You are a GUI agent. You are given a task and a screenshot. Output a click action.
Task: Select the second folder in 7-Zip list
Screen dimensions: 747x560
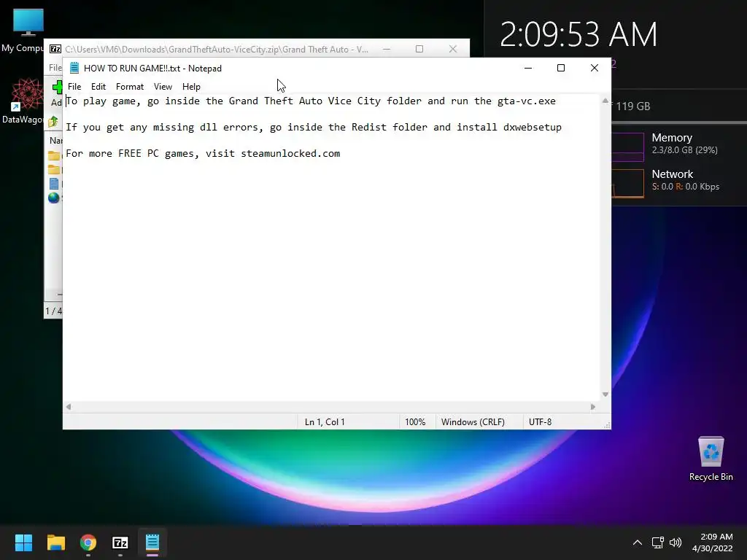(54, 169)
